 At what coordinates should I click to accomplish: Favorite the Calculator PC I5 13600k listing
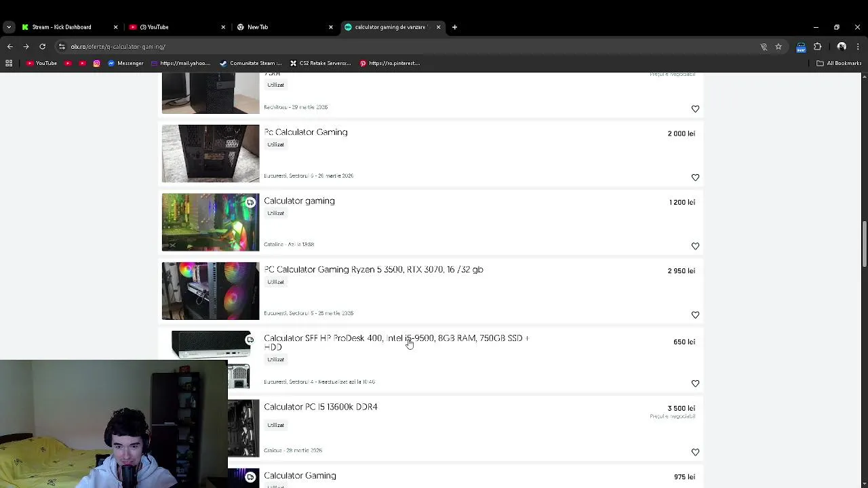click(x=695, y=452)
